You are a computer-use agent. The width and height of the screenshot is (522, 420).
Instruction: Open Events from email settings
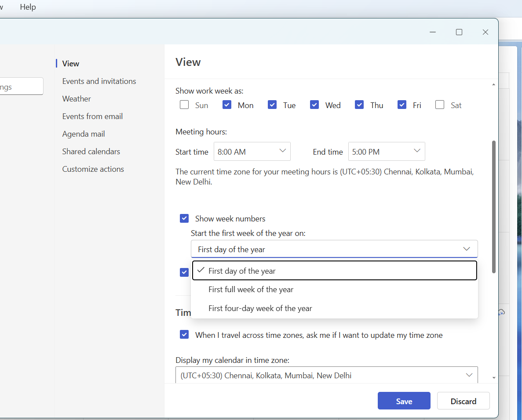click(x=92, y=116)
